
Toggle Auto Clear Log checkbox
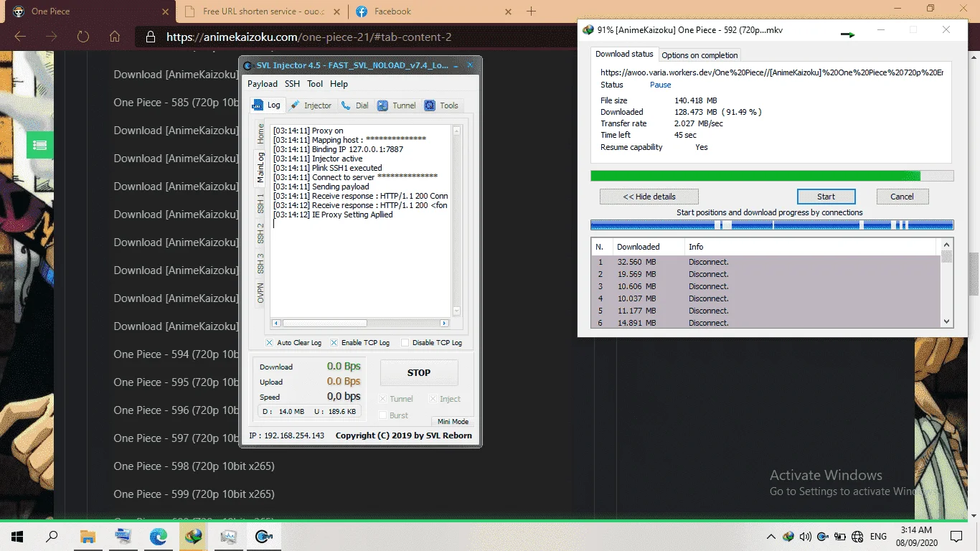click(x=270, y=343)
